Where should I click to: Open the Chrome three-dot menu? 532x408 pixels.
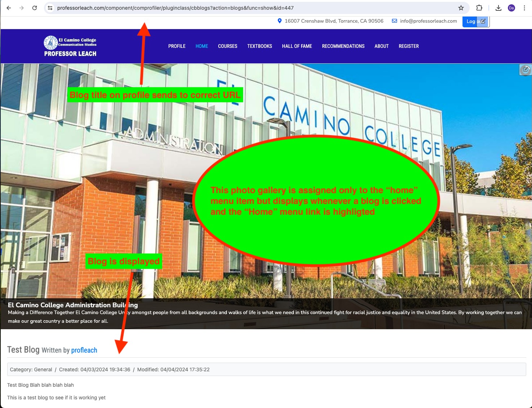(524, 8)
